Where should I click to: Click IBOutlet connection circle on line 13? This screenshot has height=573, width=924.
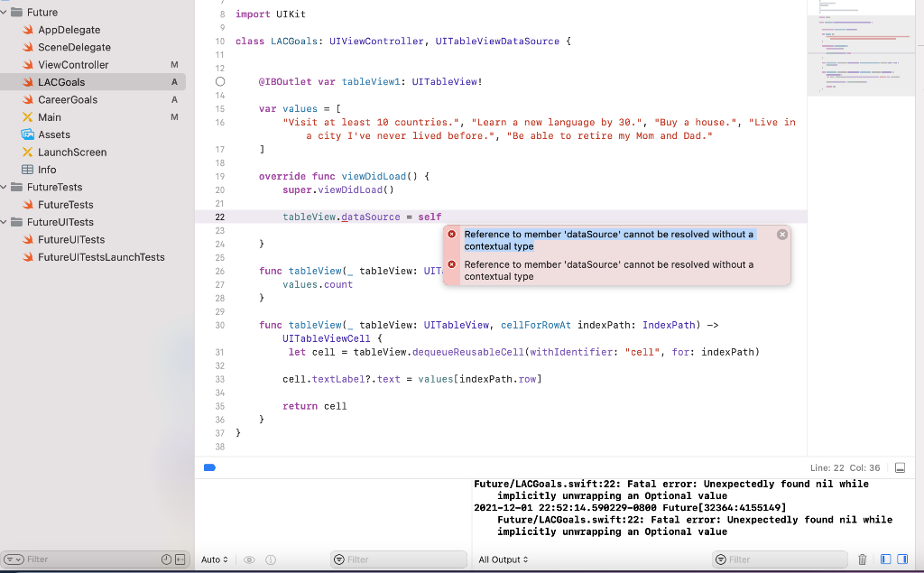pos(220,82)
